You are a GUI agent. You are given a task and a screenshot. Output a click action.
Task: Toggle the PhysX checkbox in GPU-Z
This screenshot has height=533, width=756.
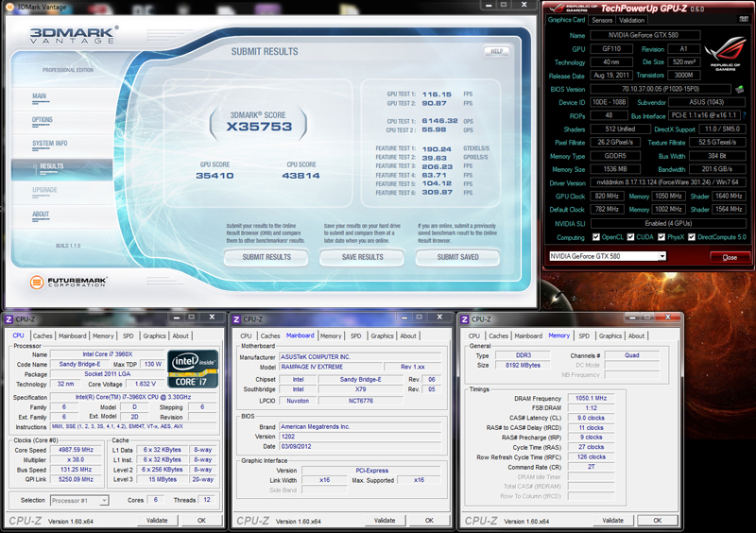coord(661,237)
